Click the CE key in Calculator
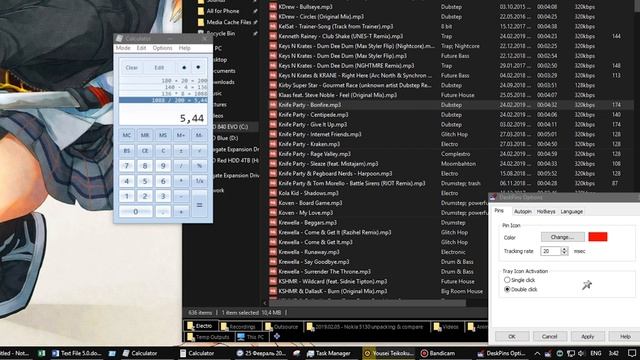The image size is (640, 360). 145,151
